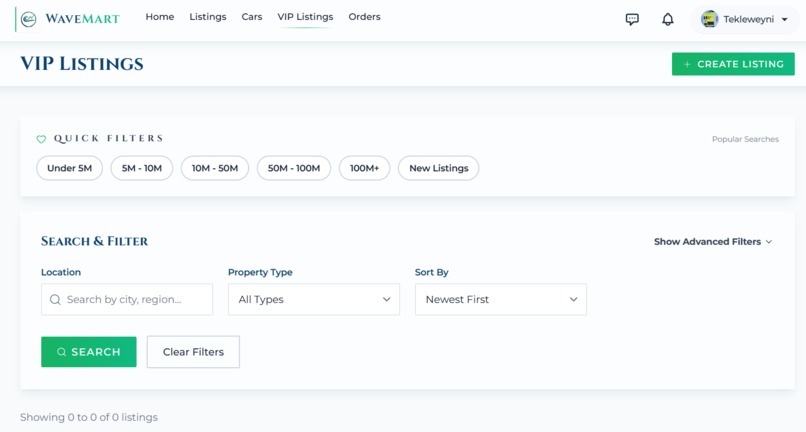Click the 'Showing 0 to 0 of 0 listings' text
This screenshot has height=432, width=806.
pos(89,417)
